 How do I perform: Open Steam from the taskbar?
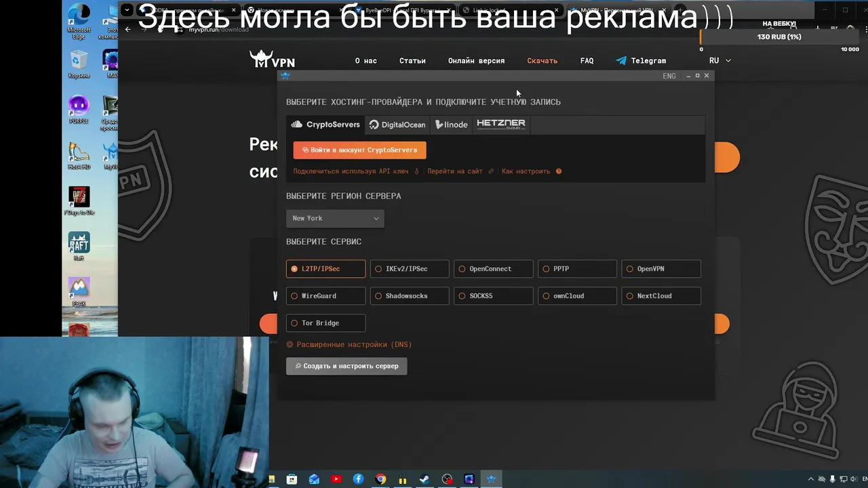point(425,479)
